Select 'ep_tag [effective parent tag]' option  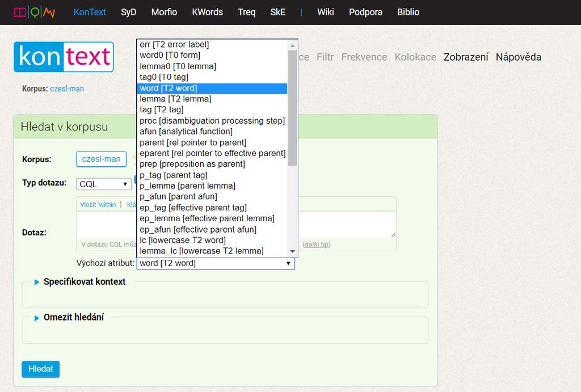(212, 208)
